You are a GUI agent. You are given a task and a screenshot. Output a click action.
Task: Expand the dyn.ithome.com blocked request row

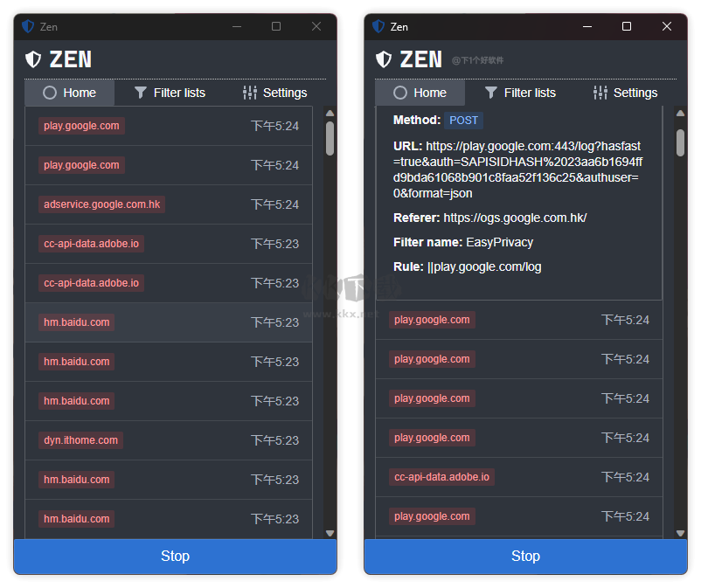(x=169, y=440)
